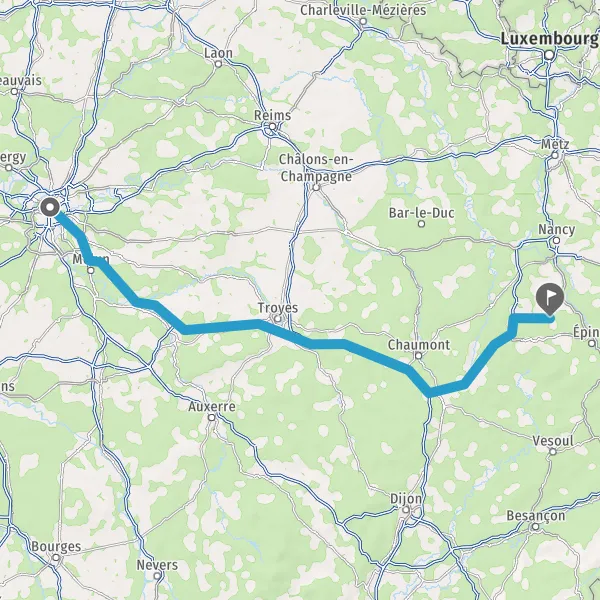Select the Troyes city marker
Image resolution: width=600 pixels, height=600 pixels.
point(278,318)
